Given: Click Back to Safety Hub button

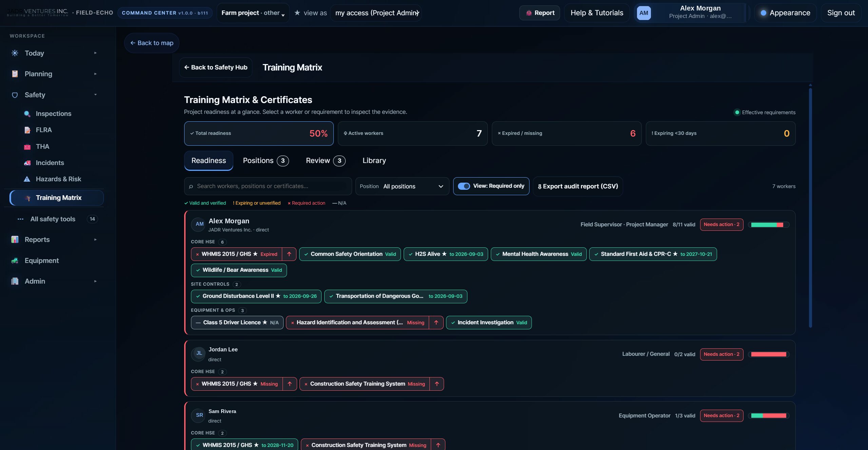Looking at the screenshot, I should pos(216,67).
